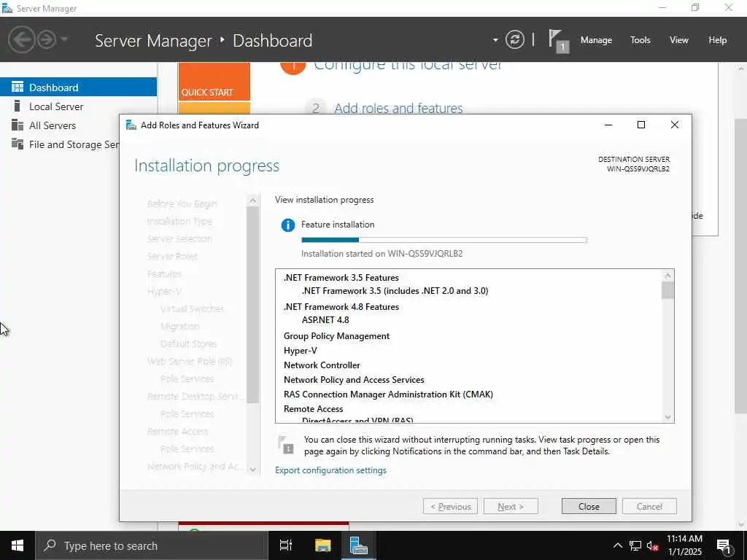Click the feature list scrollbar down arrow
The width and height of the screenshot is (747, 560).
click(x=668, y=416)
